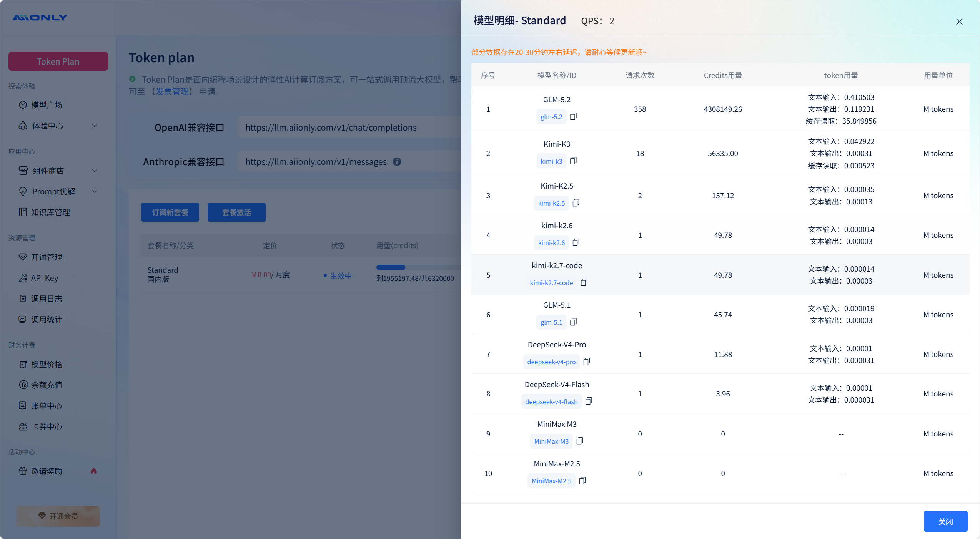This screenshot has width=980, height=539.
Task: Open Token Plan in the sidebar
Action: (x=58, y=61)
